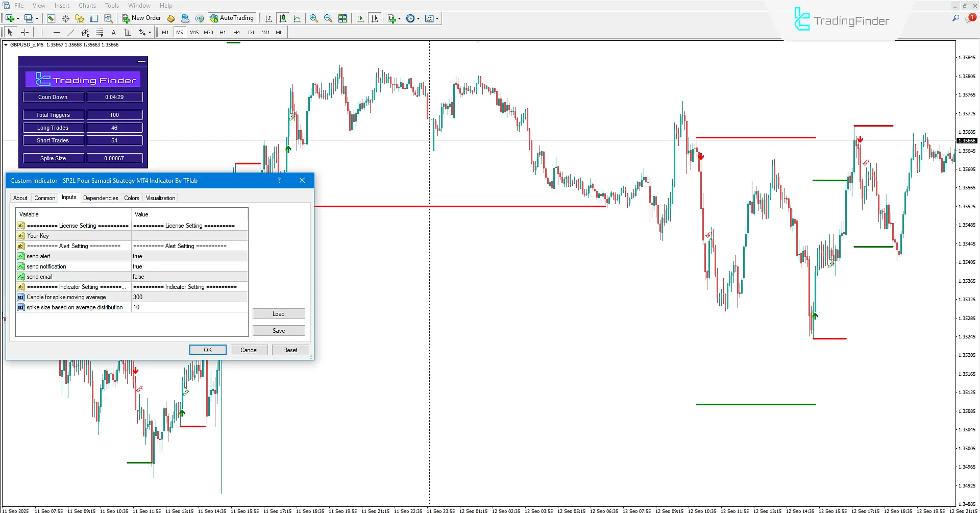The image size is (980, 513).
Task: Toggle AutoTrading on or off
Action: pyautogui.click(x=232, y=18)
